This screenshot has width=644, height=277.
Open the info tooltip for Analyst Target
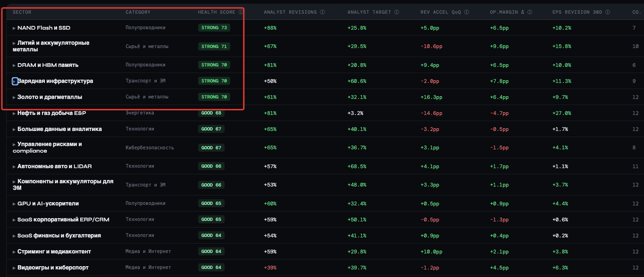pyautogui.click(x=397, y=12)
